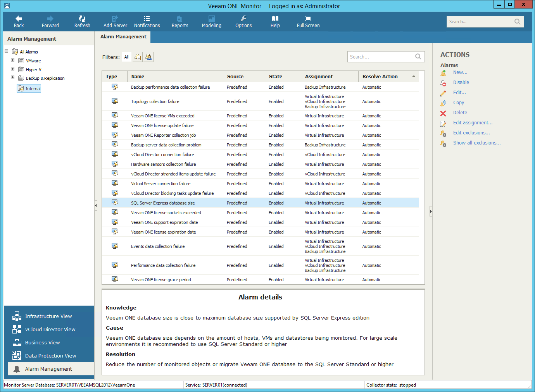Click the Edit assignment icon
This screenshot has height=392, width=535.
pos(443,123)
